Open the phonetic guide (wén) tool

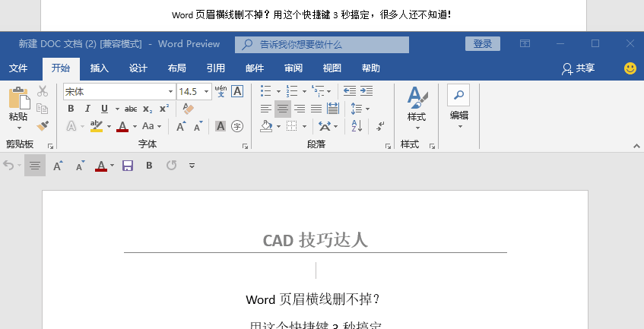pos(220,91)
